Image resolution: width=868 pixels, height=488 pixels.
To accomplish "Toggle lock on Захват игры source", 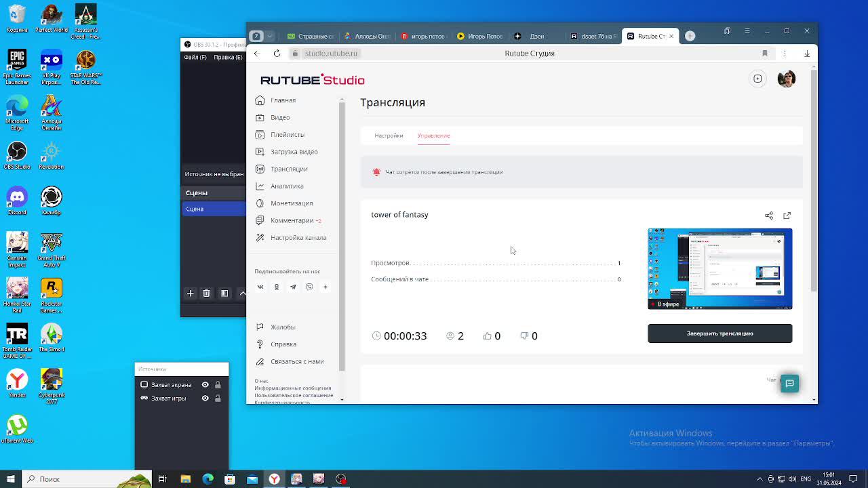I will [218, 399].
